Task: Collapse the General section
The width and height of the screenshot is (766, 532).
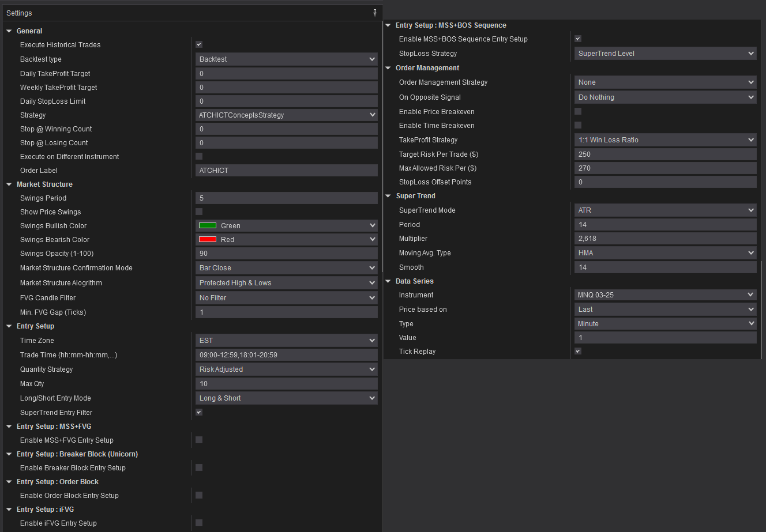Action: coord(9,31)
